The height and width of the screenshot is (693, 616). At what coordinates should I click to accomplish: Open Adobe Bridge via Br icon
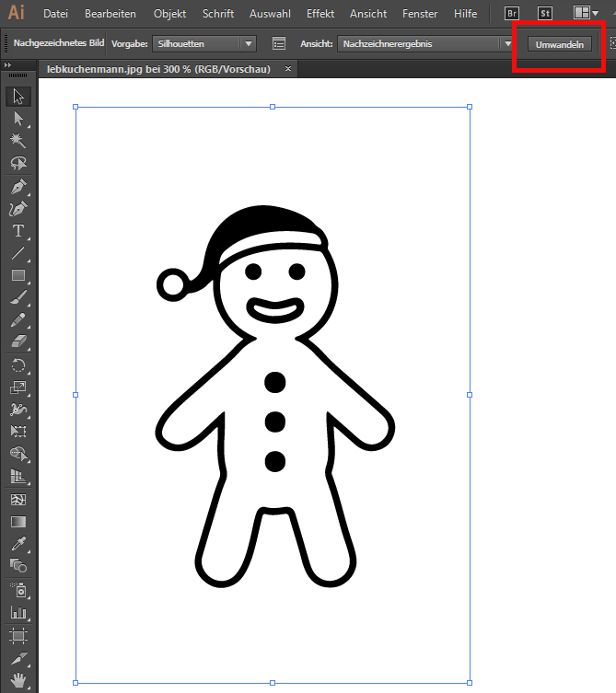(513, 14)
